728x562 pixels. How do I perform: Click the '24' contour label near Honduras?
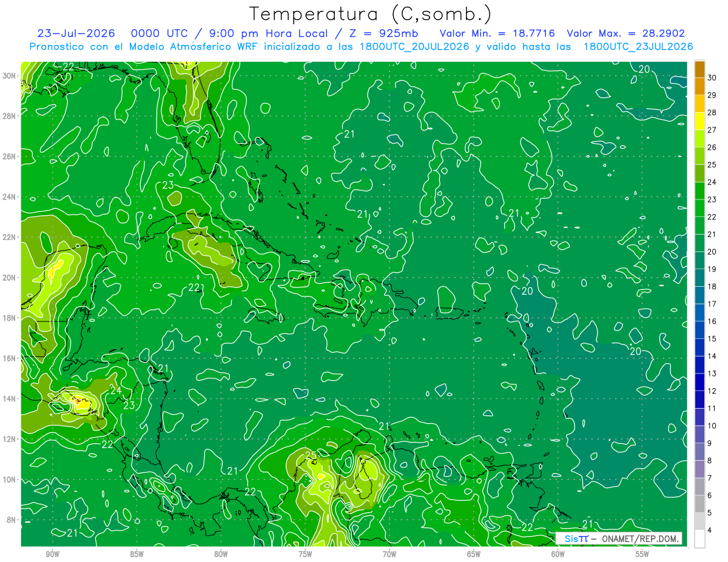[115, 390]
